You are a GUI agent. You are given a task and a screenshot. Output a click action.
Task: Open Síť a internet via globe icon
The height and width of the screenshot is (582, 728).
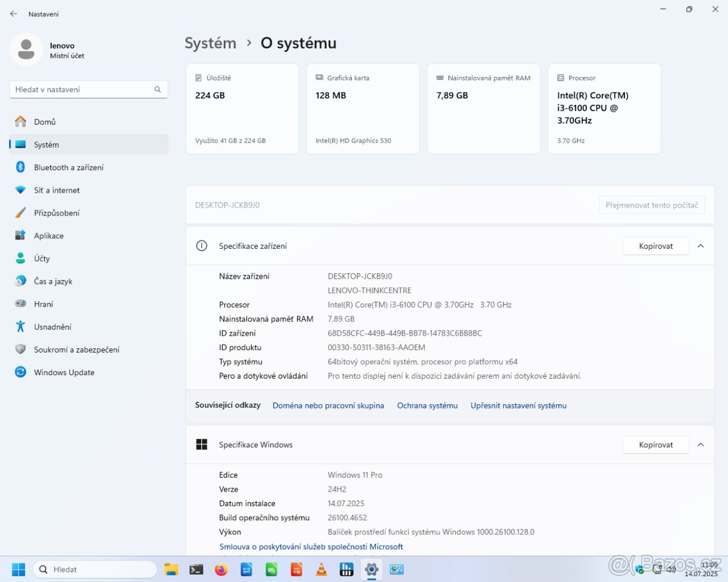19,190
